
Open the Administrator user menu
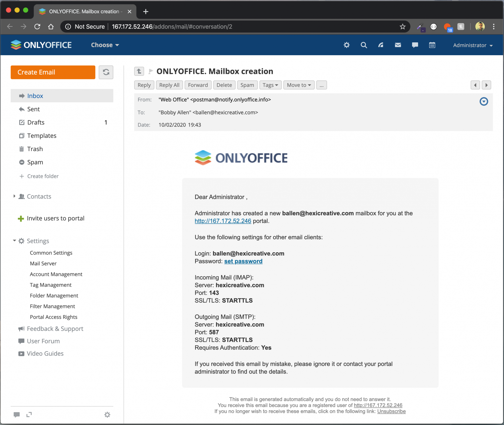[x=473, y=45]
